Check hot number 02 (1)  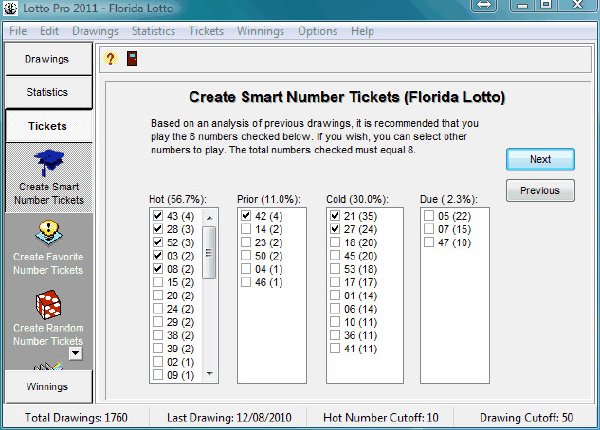pyautogui.click(x=158, y=362)
